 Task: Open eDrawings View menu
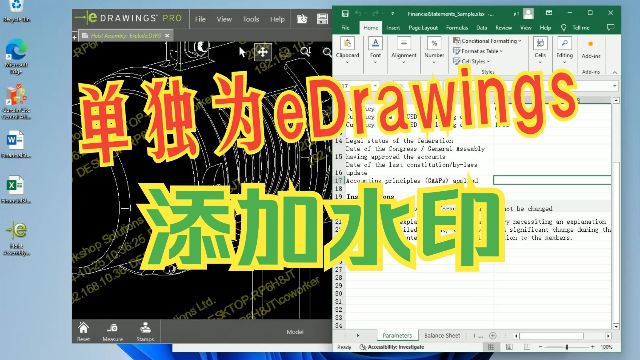pos(224,19)
